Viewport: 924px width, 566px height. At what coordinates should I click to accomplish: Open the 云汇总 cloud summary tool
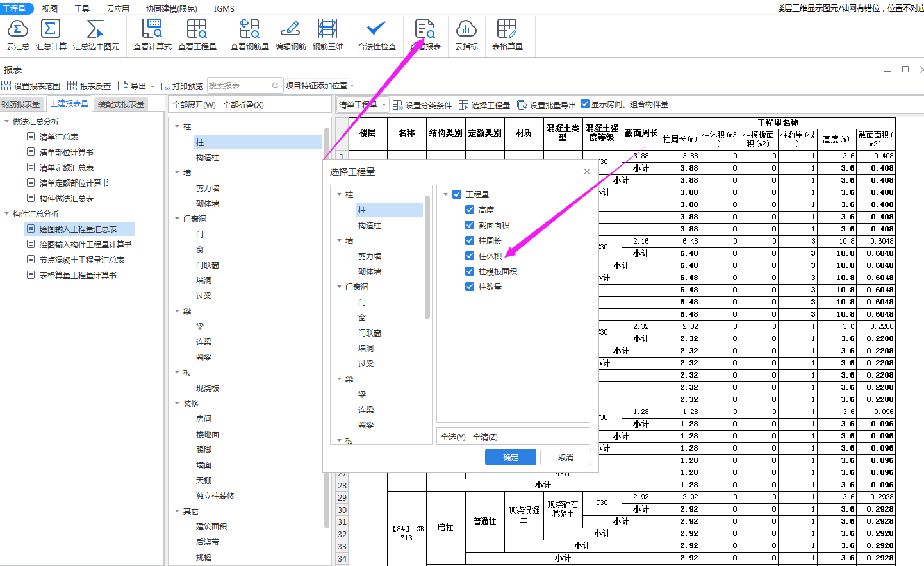point(18,35)
